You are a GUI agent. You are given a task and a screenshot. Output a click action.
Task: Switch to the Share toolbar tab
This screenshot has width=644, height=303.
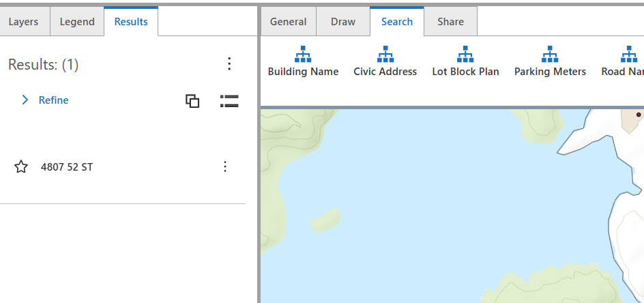click(x=450, y=22)
